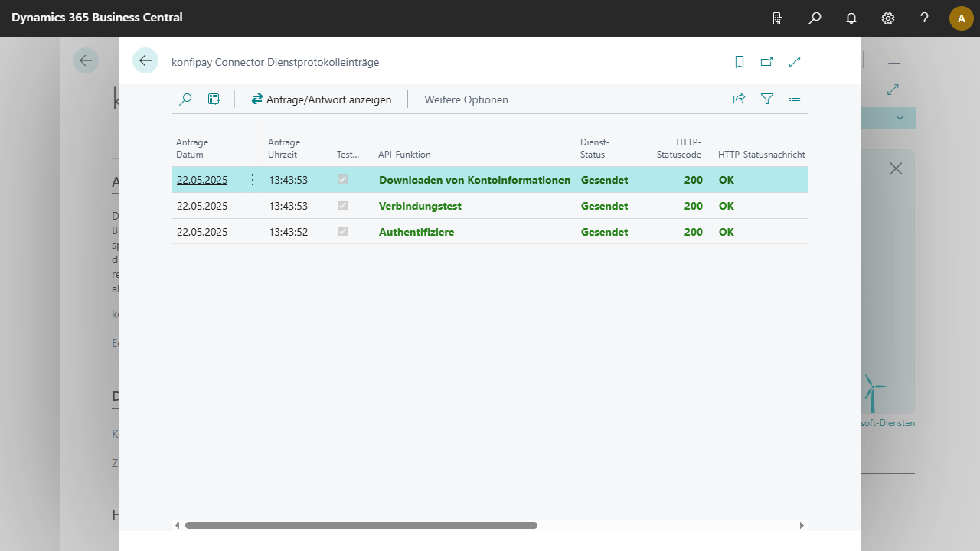
Task: Click the bookmark icon in the page header
Action: coord(740,62)
